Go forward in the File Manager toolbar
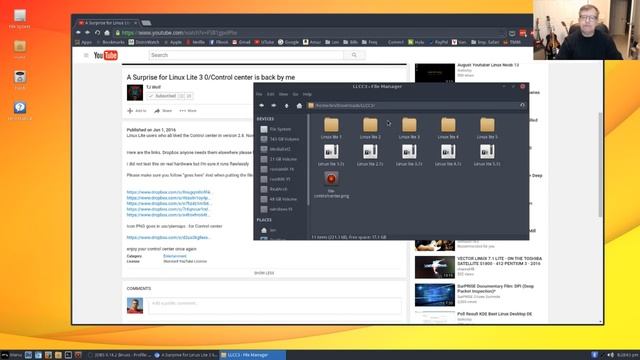The image size is (640, 360). [x=273, y=105]
